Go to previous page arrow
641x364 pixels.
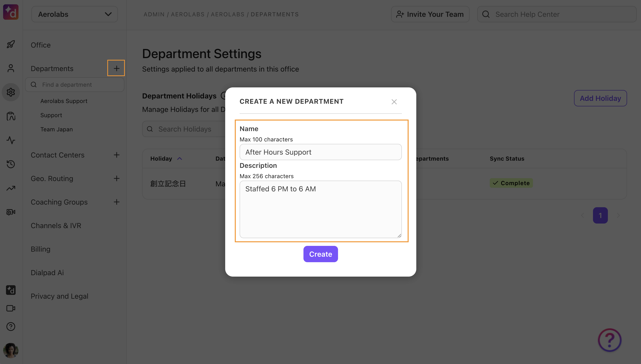click(x=582, y=215)
